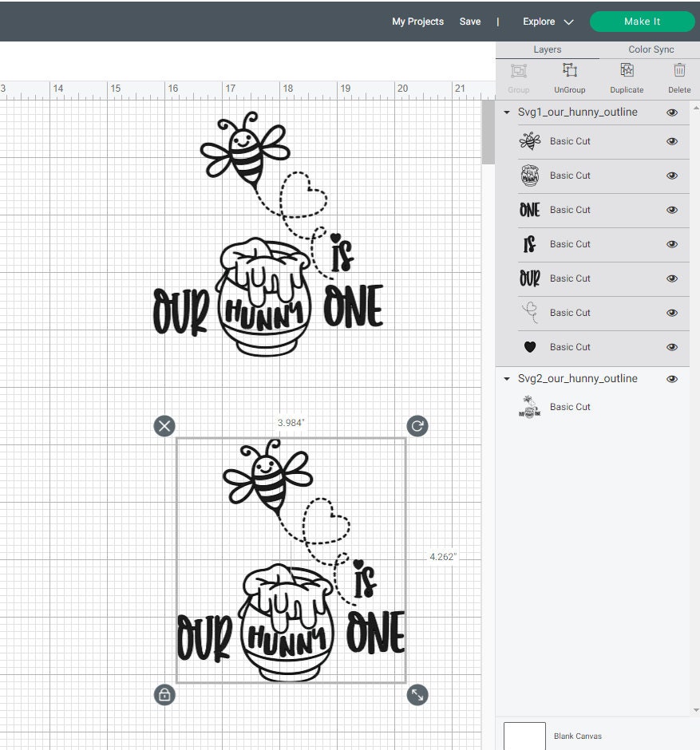Switch to the Color Sync tab
Screen dimensions: 700x750
(651, 49)
